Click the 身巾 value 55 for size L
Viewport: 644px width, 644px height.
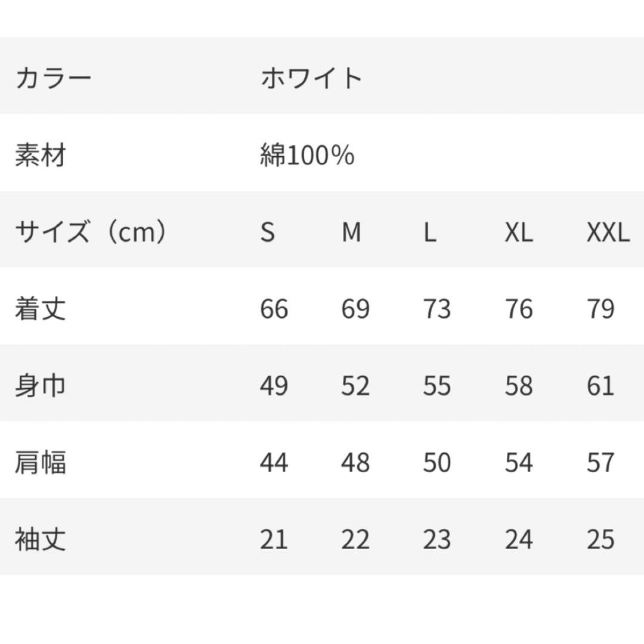coord(436,386)
